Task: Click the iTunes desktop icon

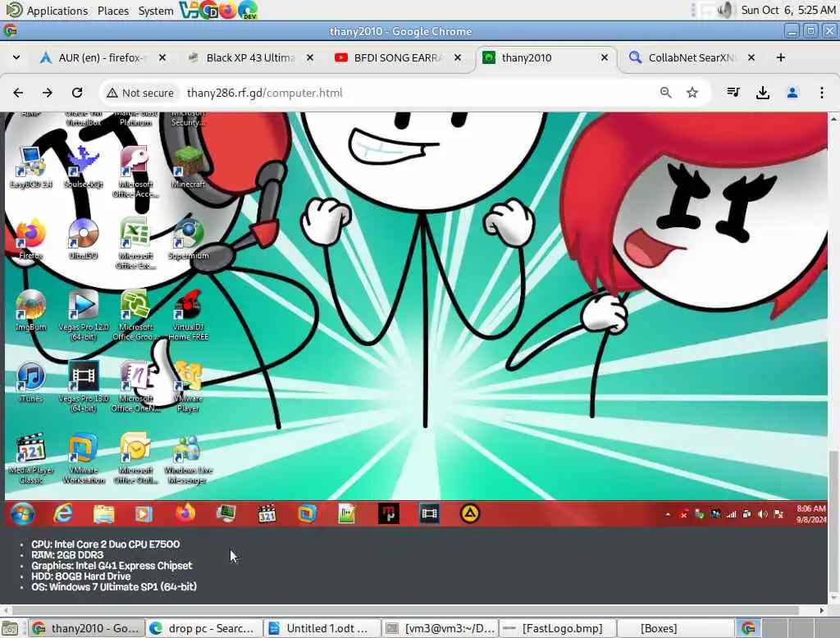Action: (30, 382)
